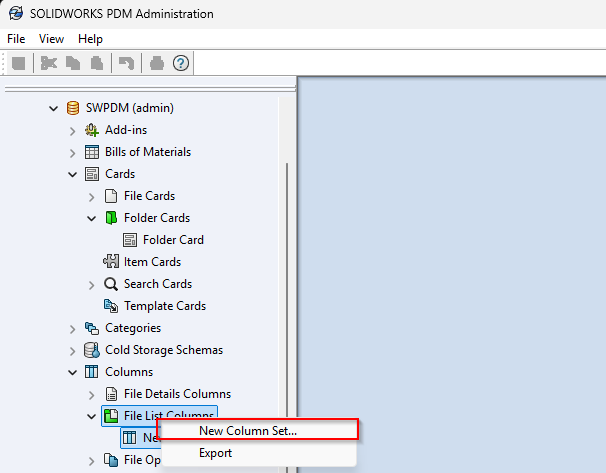Click the Search Cards magnifier icon
The width and height of the screenshot is (606, 473).
111,284
